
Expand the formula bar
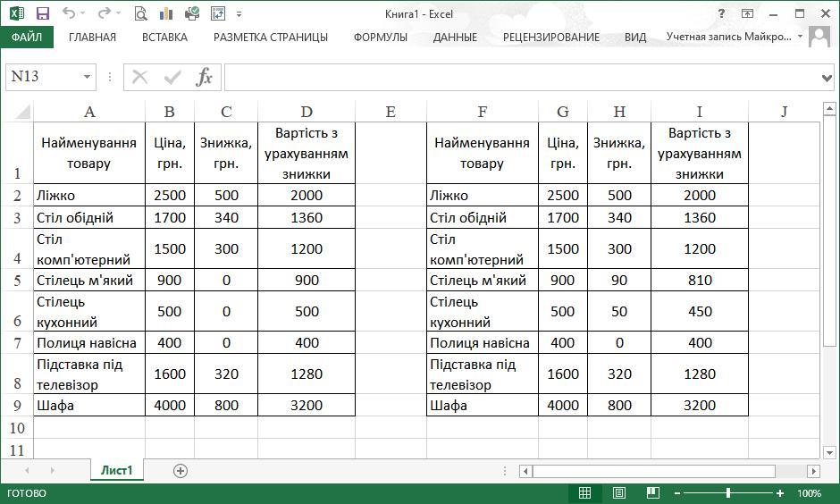pyautogui.click(x=827, y=79)
